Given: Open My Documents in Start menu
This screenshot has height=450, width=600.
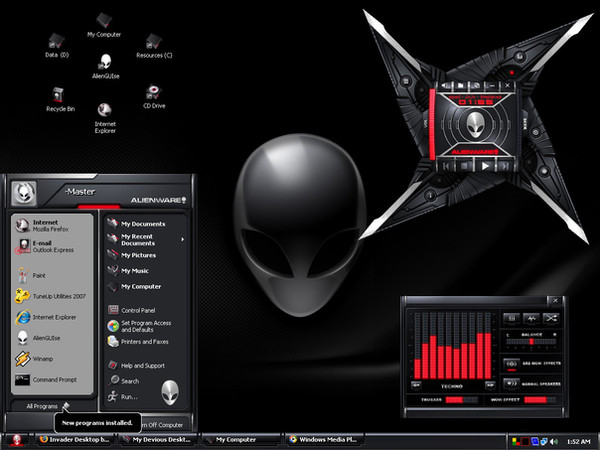Looking at the screenshot, I should 145,223.
